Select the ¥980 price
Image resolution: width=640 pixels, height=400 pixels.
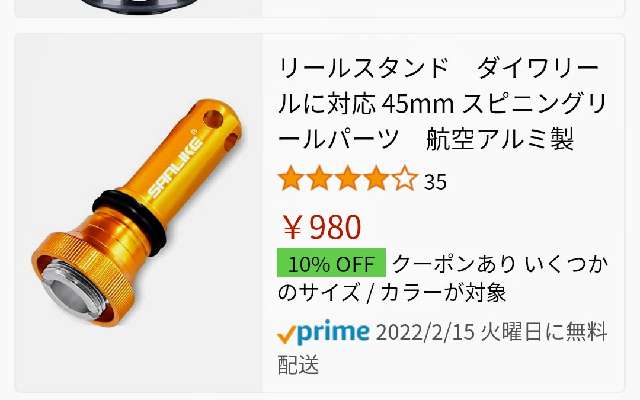(322, 227)
